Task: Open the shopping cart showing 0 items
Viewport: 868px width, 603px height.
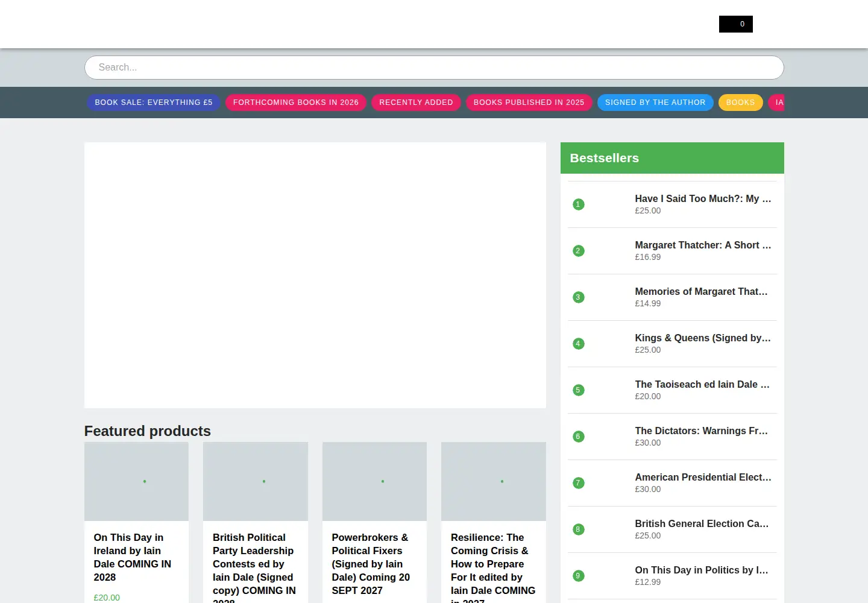Action: pyautogui.click(x=735, y=24)
